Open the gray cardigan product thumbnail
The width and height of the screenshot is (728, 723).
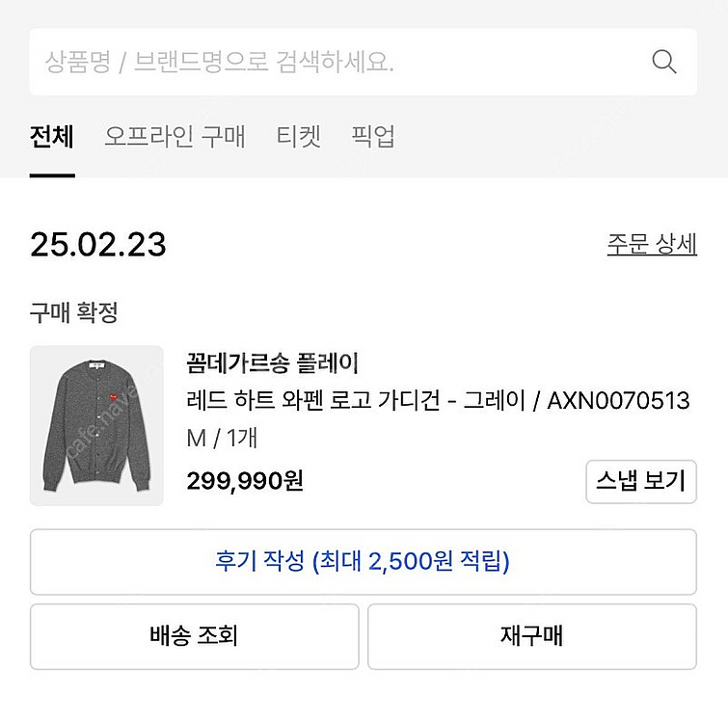click(x=96, y=425)
